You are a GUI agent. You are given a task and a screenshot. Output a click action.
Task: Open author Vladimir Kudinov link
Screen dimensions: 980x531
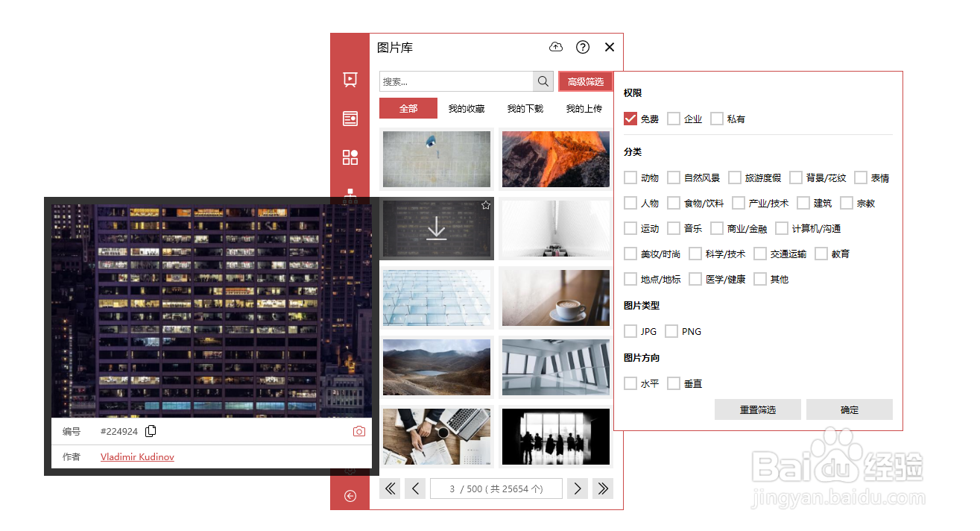point(137,457)
